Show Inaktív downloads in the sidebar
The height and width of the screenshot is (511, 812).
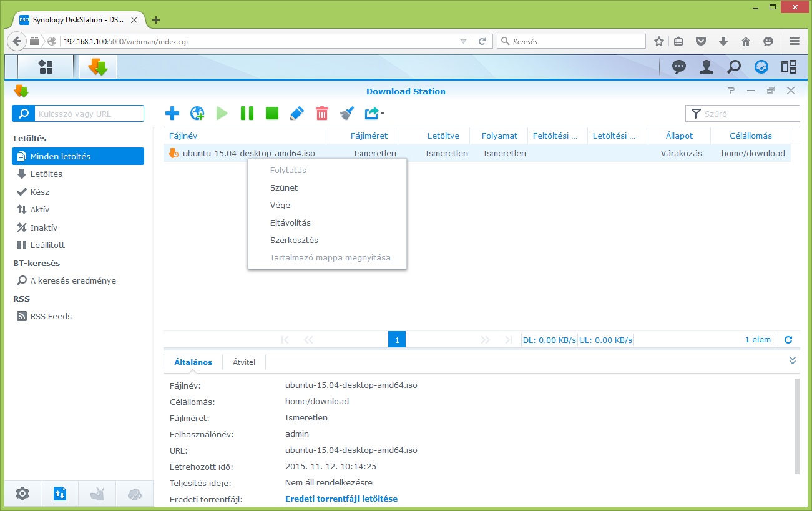click(78, 227)
